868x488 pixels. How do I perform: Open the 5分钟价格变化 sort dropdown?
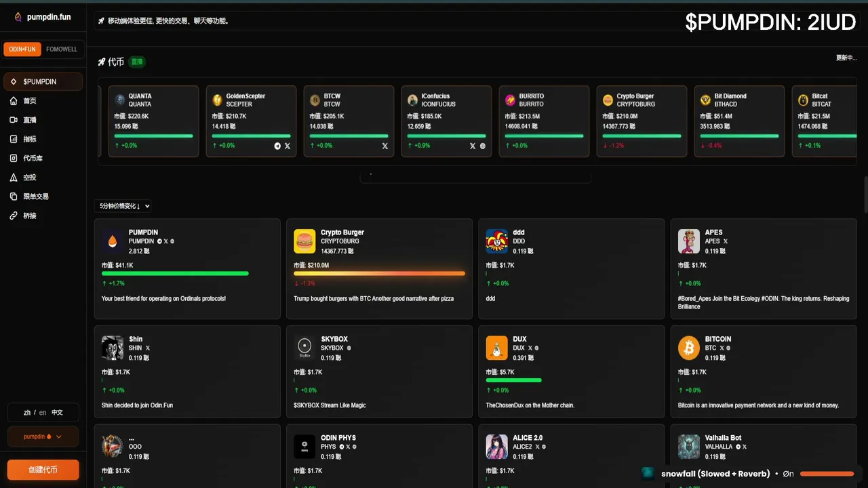123,206
